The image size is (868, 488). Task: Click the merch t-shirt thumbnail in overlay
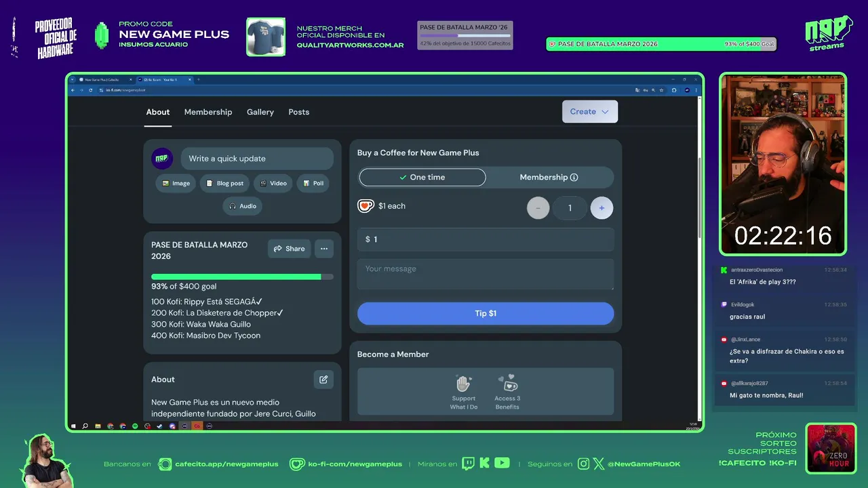(x=266, y=37)
